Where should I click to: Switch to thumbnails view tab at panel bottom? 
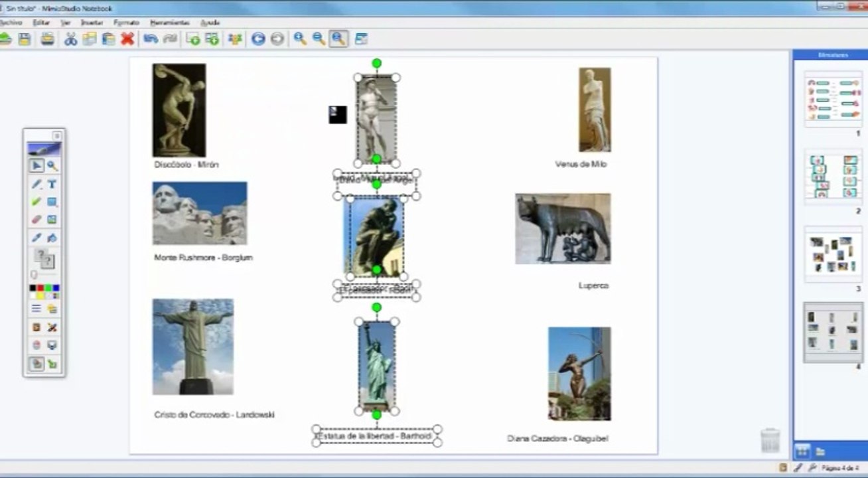pyautogui.click(x=802, y=451)
